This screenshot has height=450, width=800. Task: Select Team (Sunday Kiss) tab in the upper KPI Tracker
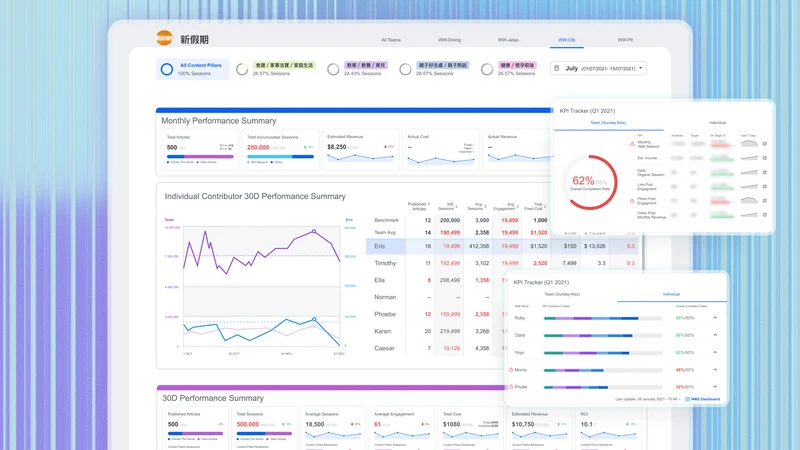[x=608, y=122]
